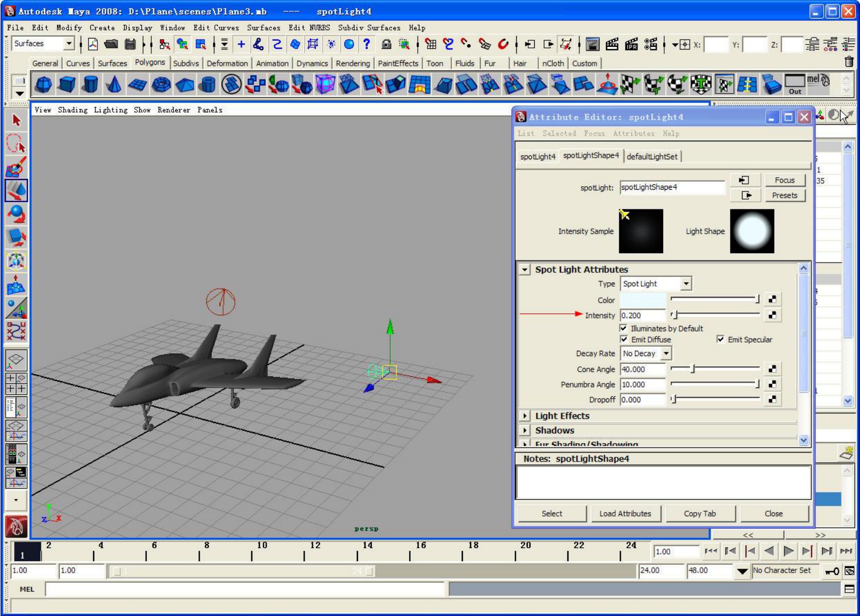The image size is (860, 616).
Task: Click the Cone Angle slider
Action: (x=715, y=369)
